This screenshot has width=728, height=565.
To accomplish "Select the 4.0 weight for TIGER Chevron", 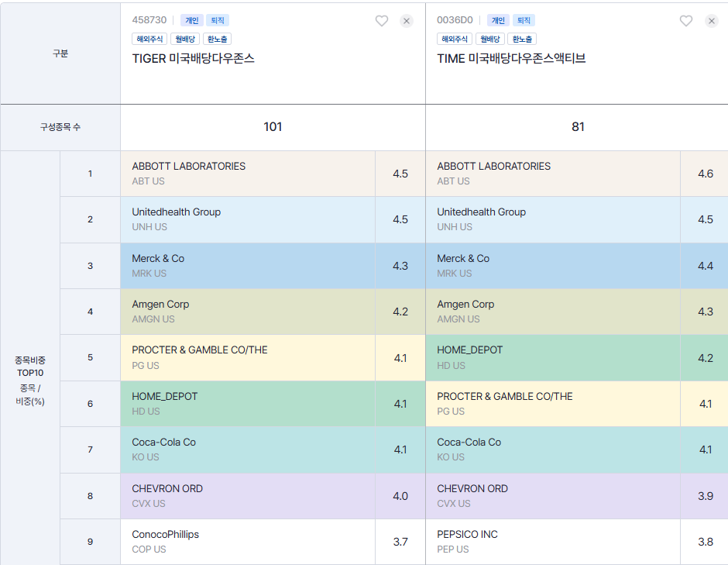I will 400,496.
